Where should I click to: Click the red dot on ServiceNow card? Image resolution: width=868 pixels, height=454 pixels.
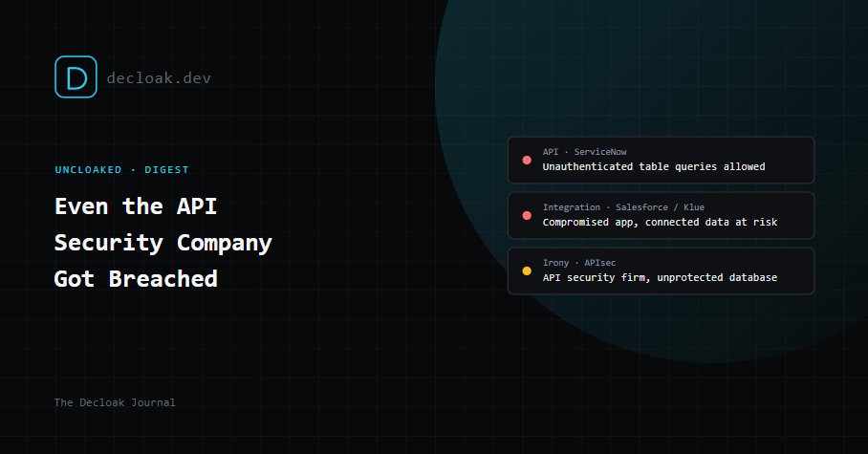527,160
